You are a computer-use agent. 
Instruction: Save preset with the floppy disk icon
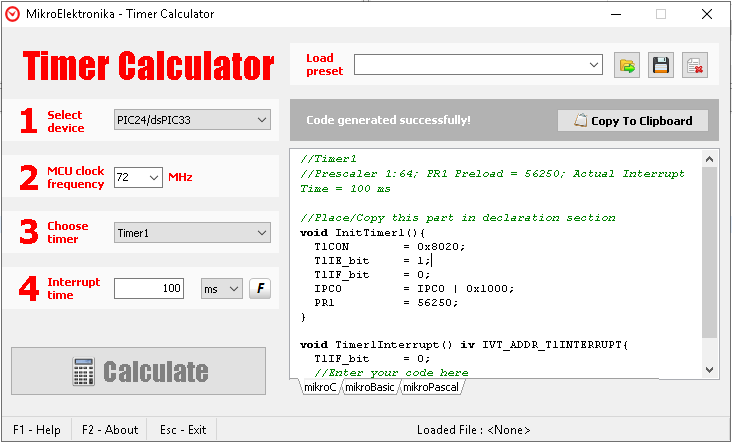661,65
